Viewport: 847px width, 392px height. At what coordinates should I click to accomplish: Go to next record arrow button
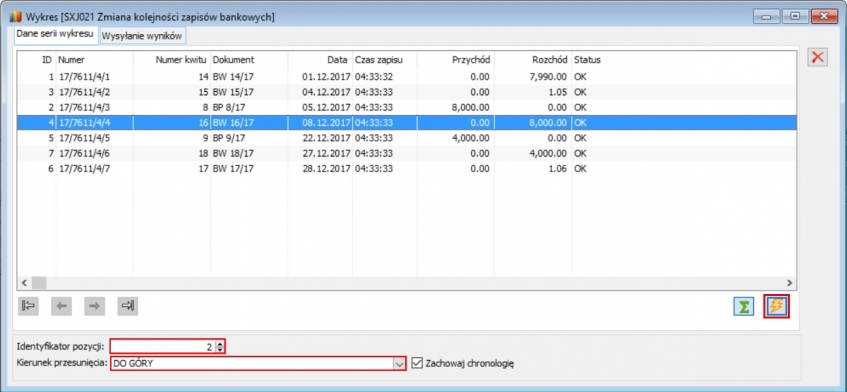click(x=95, y=306)
